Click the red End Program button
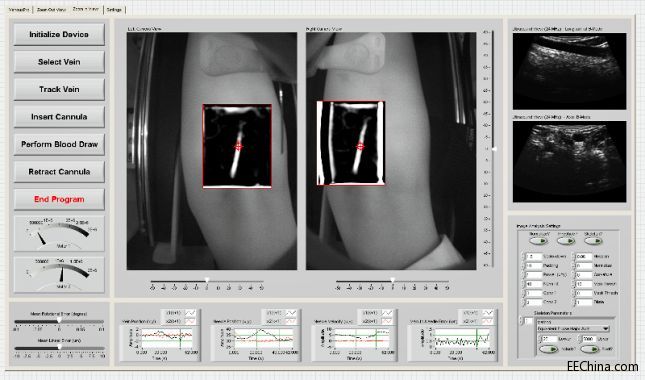 (59, 199)
